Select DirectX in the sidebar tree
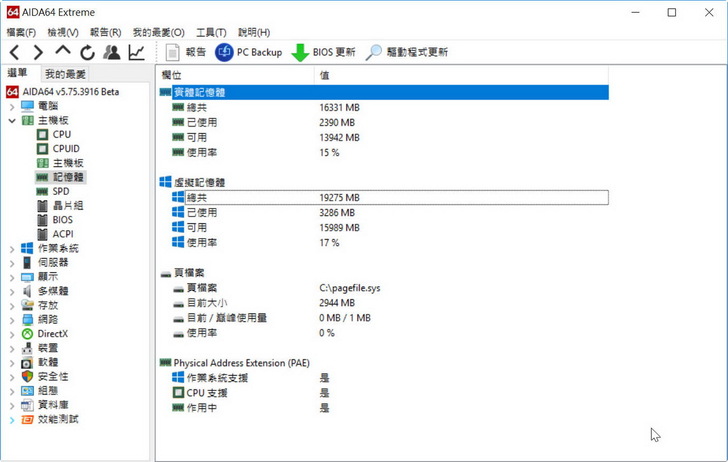This screenshot has height=462, width=728. pyautogui.click(x=52, y=333)
